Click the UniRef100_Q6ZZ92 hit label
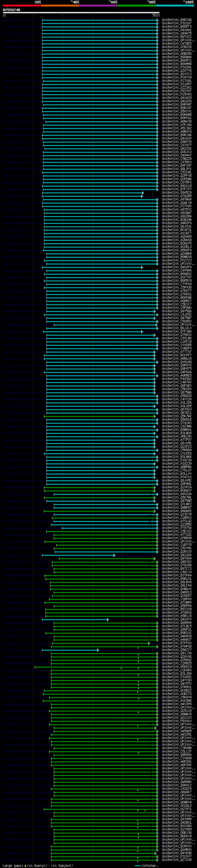This screenshot has width=197, height=868. 176,149
